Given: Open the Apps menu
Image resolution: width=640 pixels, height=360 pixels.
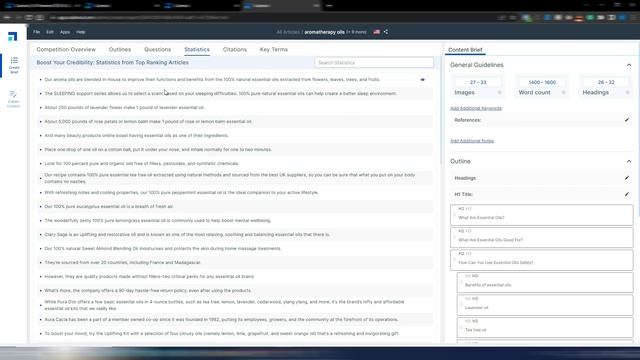Looking at the screenshot, I should (x=65, y=32).
